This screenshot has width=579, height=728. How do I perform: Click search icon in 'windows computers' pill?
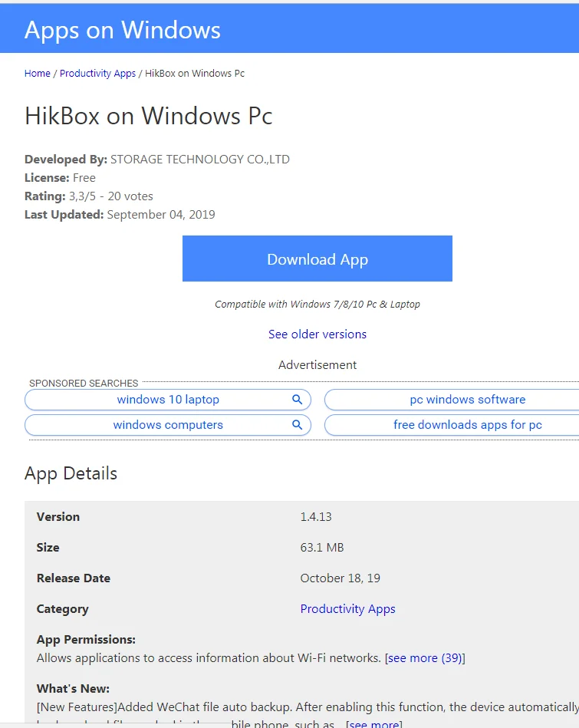point(297,424)
